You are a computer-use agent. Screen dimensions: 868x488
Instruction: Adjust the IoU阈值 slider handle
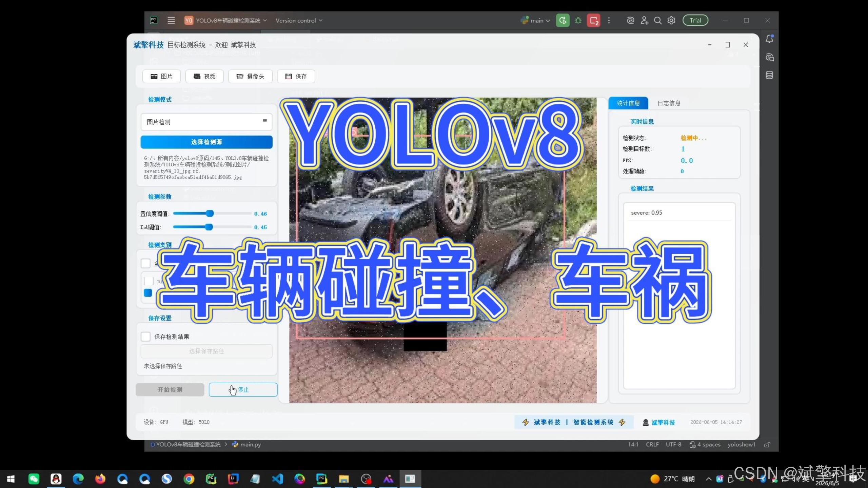tap(209, 227)
